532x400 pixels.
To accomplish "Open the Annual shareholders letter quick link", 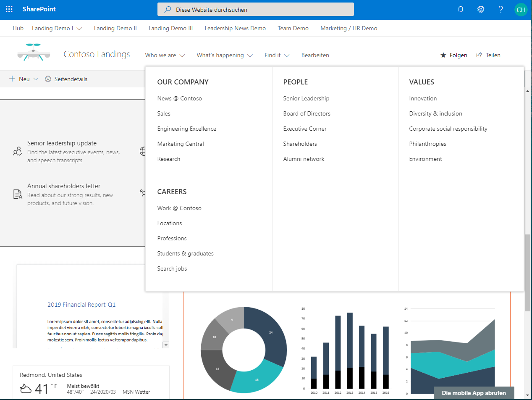I will [x=63, y=195].
